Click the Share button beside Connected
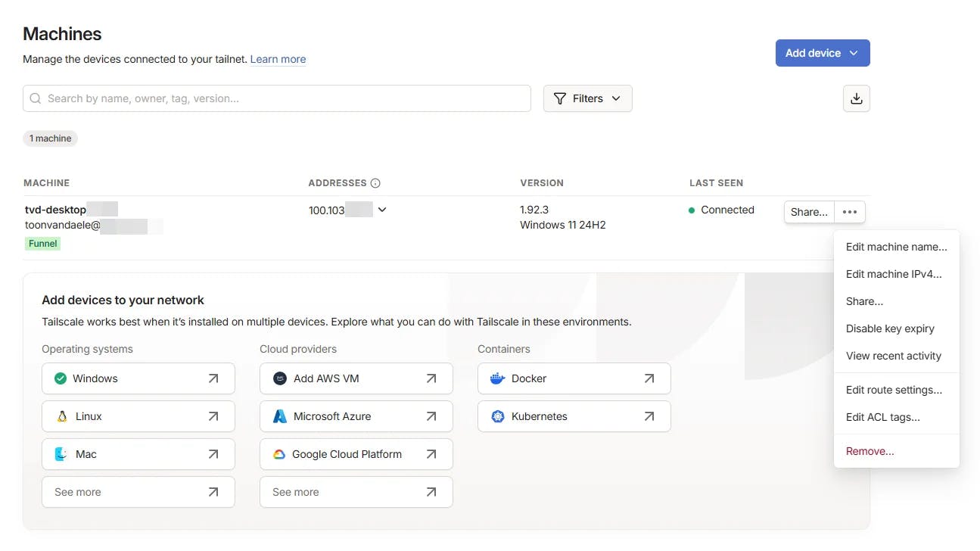This screenshot has height=551, width=980. click(809, 212)
